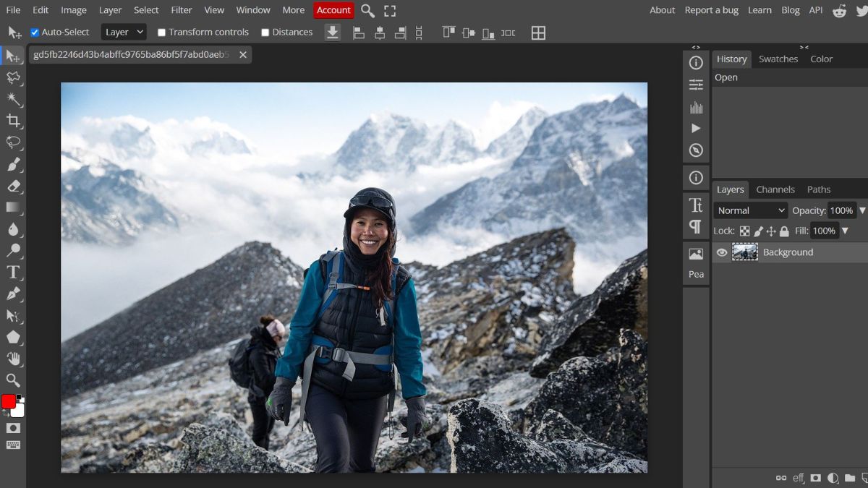
Task: Select the Type tool
Action: coord(13,272)
